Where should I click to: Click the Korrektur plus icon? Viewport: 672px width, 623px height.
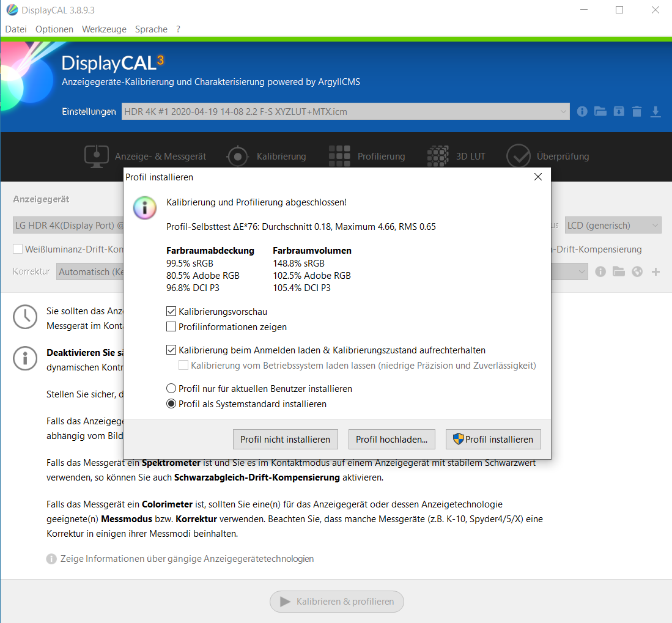pyautogui.click(x=655, y=271)
